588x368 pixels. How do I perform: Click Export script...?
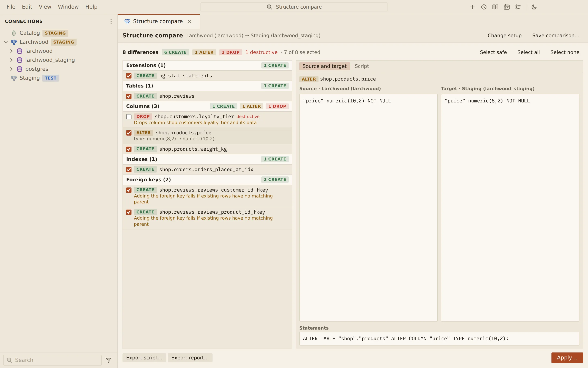[144, 358]
